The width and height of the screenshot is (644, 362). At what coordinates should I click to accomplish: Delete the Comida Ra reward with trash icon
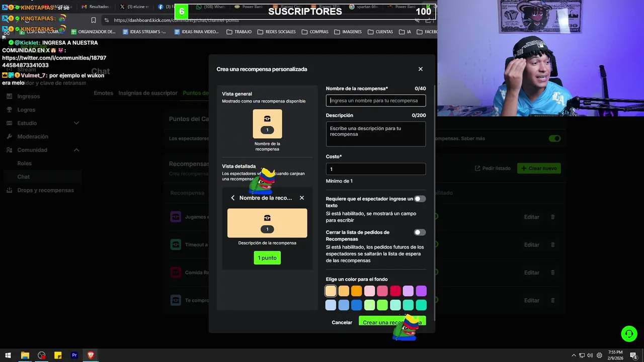click(553, 273)
